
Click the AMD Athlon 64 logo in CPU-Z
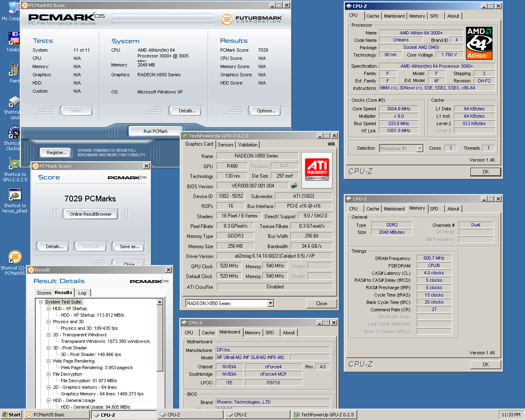(479, 43)
